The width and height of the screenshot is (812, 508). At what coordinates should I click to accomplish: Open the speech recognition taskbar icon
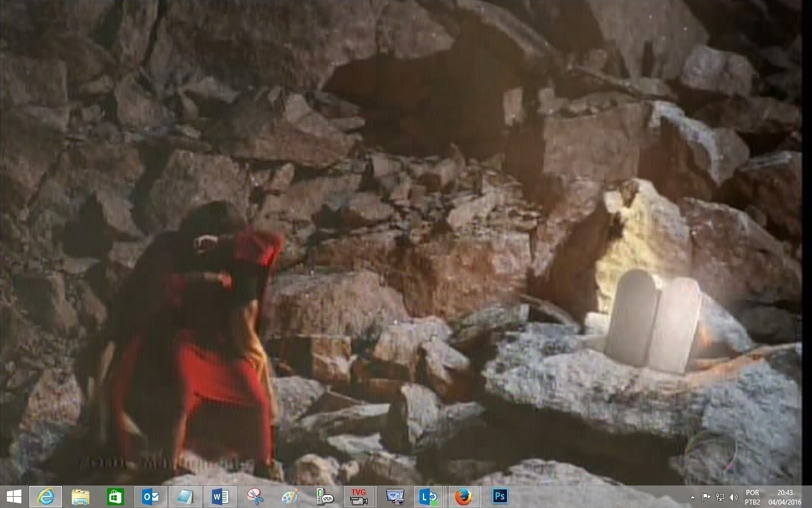click(325, 497)
